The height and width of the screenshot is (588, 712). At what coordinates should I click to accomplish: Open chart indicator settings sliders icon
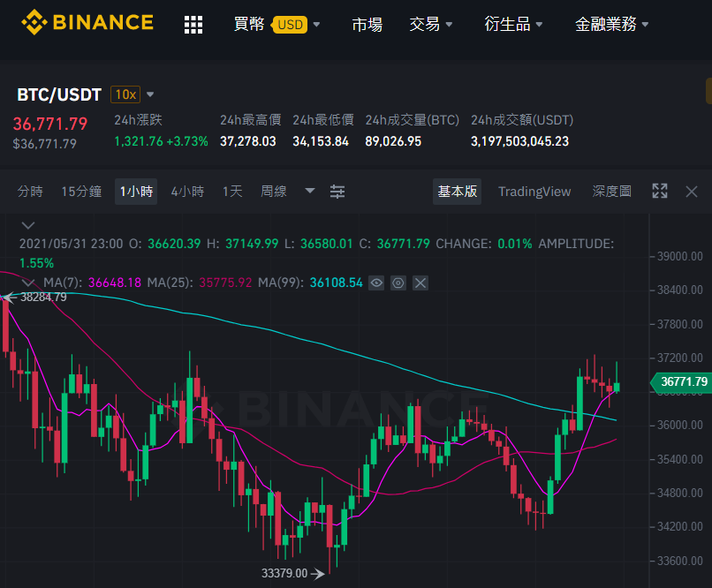pos(337,192)
